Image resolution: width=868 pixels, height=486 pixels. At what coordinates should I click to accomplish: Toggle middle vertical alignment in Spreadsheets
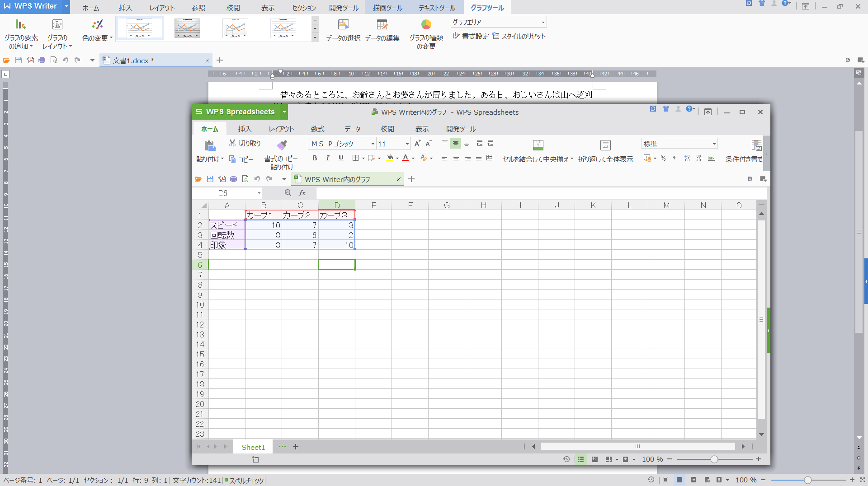(456, 143)
